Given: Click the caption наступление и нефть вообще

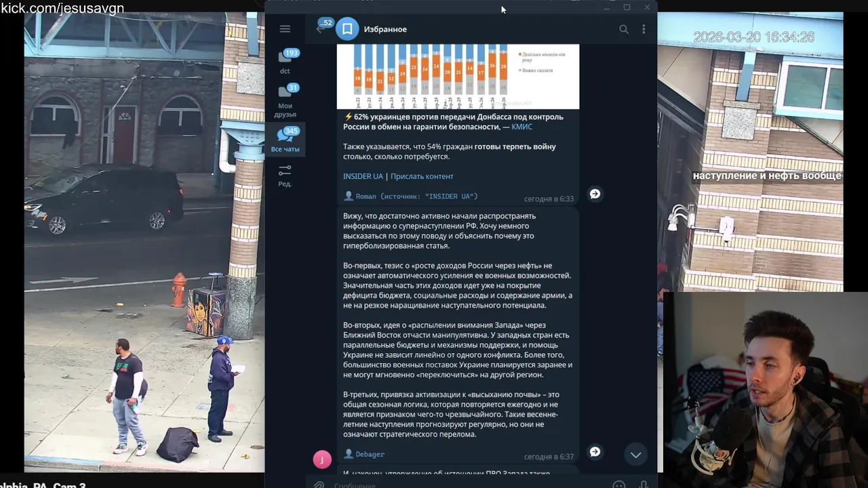Looking at the screenshot, I should click(x=767, y=176).
